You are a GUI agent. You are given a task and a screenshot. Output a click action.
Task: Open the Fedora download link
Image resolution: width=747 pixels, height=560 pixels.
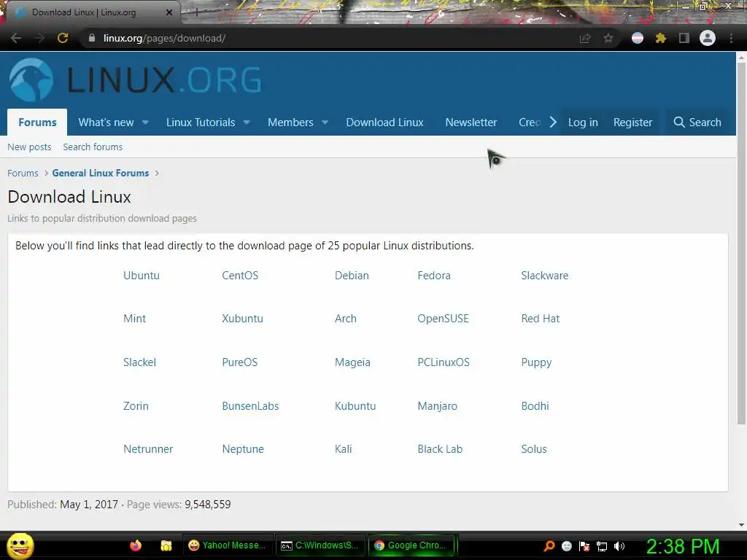coord(434,276)
